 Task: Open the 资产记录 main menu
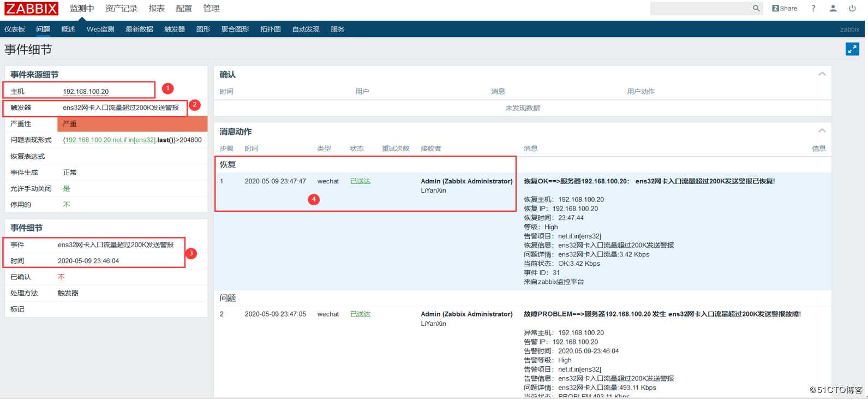click(121, 8)
